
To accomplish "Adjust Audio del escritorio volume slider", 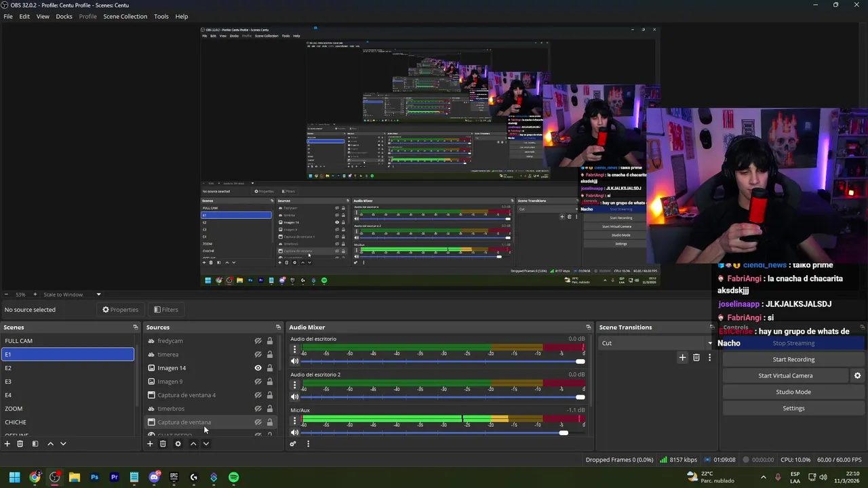I will [x=580, y=361].
